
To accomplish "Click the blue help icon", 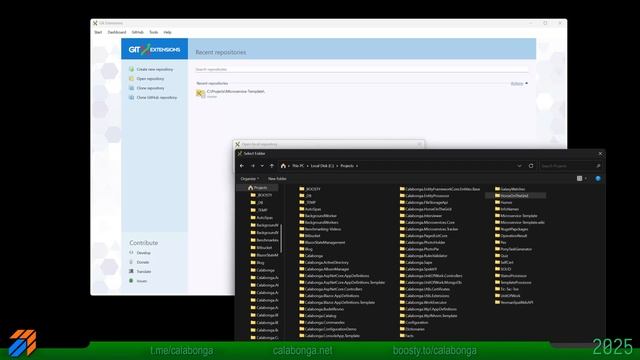I will pyautogui.click(x=598, y=179).
